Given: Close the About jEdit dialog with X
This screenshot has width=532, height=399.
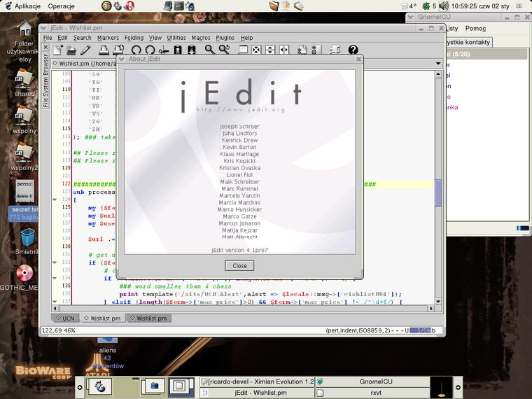Looking at the screenshot, I should click(358, 59).
